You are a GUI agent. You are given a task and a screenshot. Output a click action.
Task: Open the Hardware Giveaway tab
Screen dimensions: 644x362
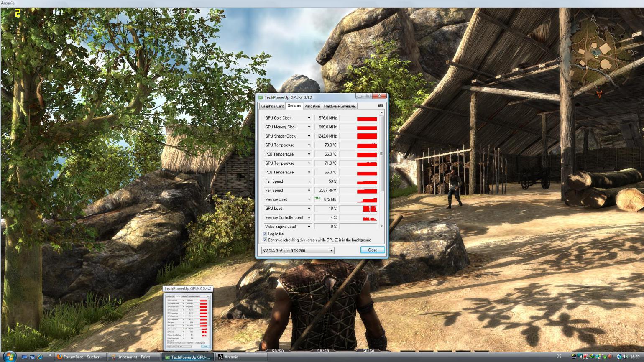tap(340, 106)
